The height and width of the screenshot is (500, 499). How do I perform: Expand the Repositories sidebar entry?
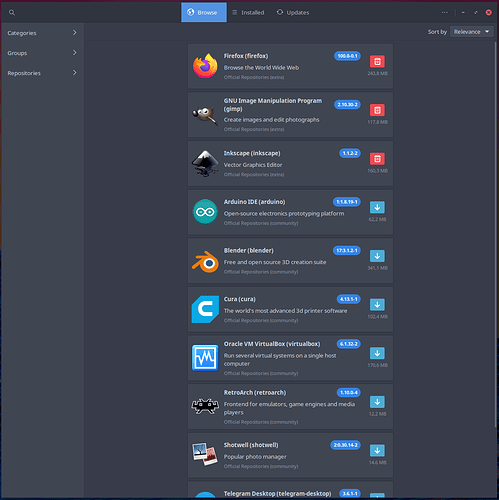[x=42, y=73]
